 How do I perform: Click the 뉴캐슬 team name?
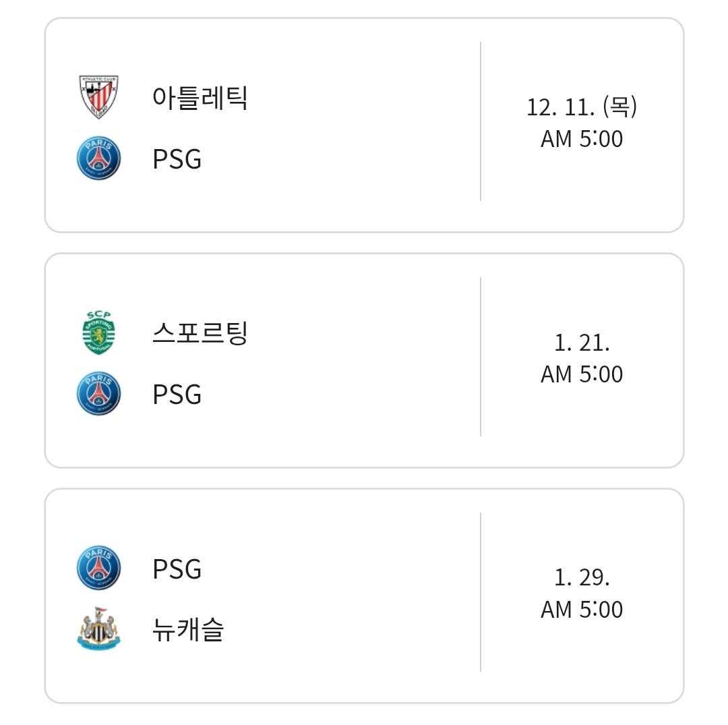pos(188,629)
